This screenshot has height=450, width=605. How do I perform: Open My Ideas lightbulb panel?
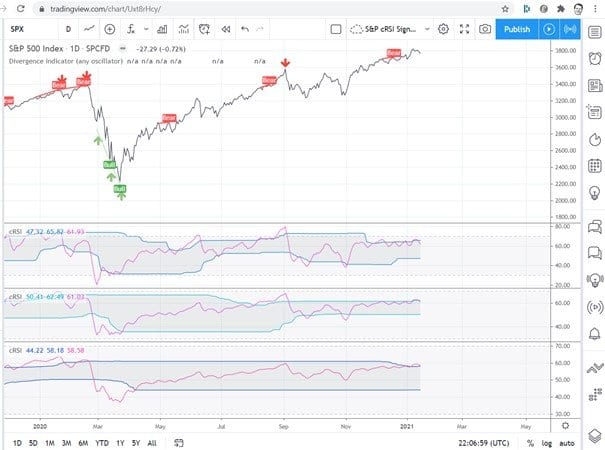595,192
